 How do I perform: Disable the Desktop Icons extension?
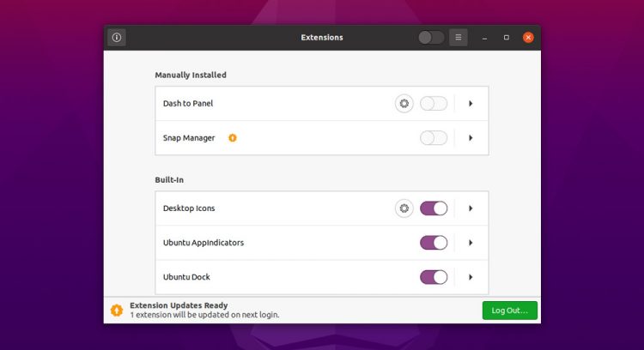click(434, 208)
